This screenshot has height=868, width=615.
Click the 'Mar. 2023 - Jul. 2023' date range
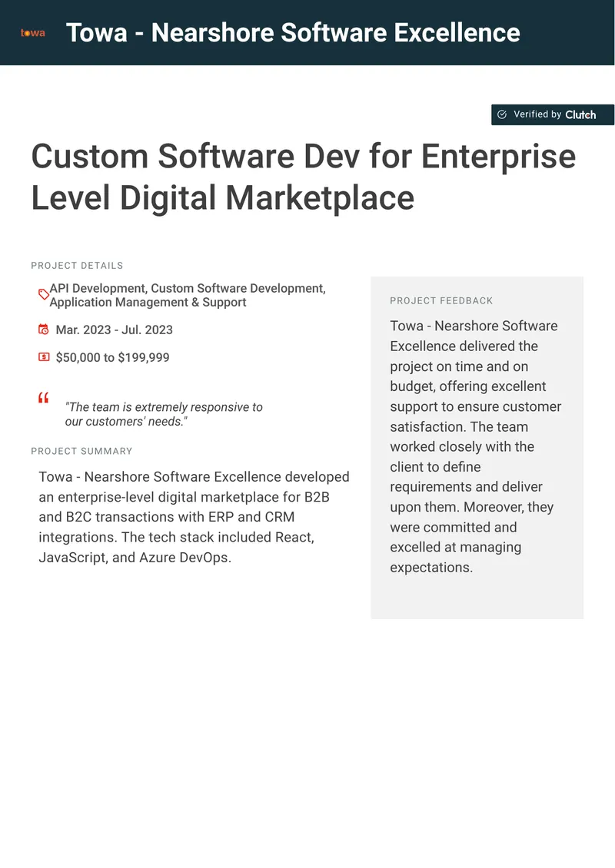pyautogui.click(x=114, y=330)
